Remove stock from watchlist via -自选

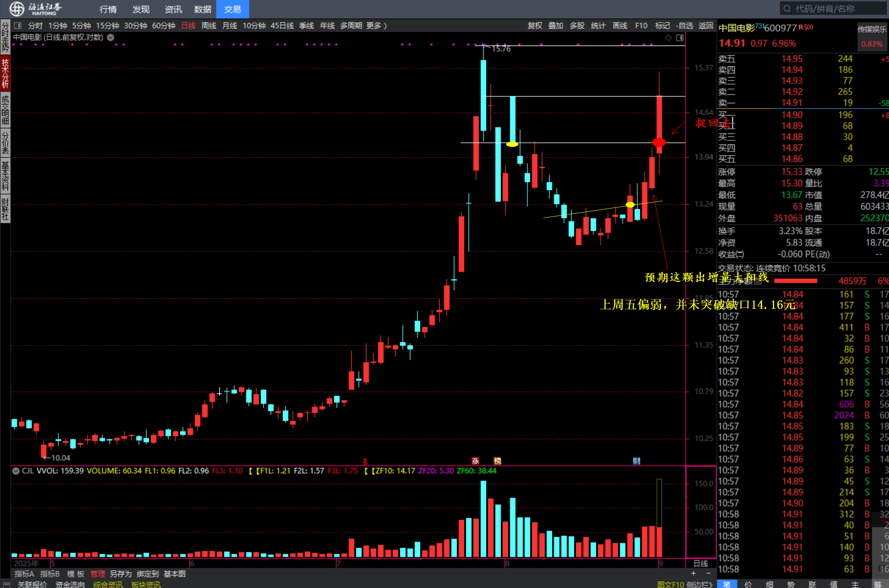click(684, 26)
